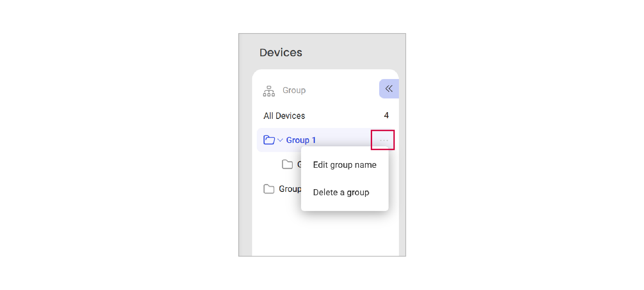Click the blue open folder icon beside Group 1
This screenshot has width=644, height=290.
click(269, 140)
